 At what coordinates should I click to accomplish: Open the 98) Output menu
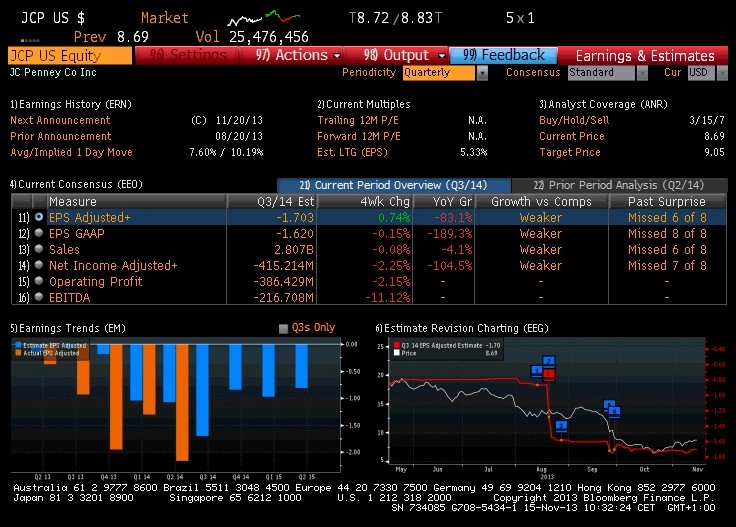(x=396, y=55)
